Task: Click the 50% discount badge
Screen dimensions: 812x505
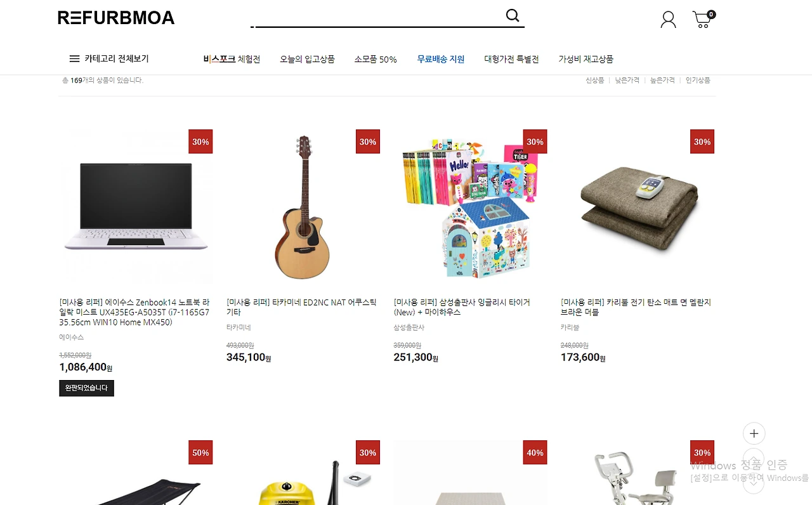Action: 200,452
